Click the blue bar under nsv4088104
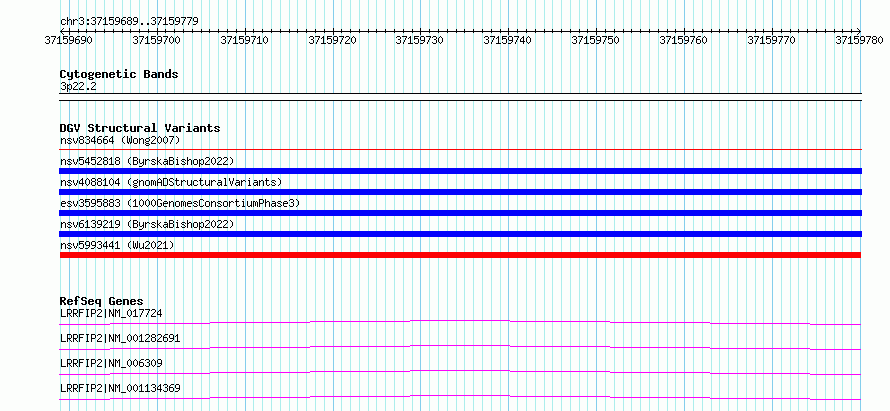Screen dimensions: 890x411 (460, 192)
